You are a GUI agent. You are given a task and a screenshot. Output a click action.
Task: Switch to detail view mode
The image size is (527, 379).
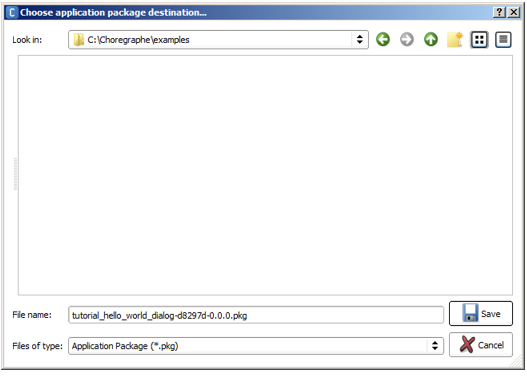(x=503, y=40)
